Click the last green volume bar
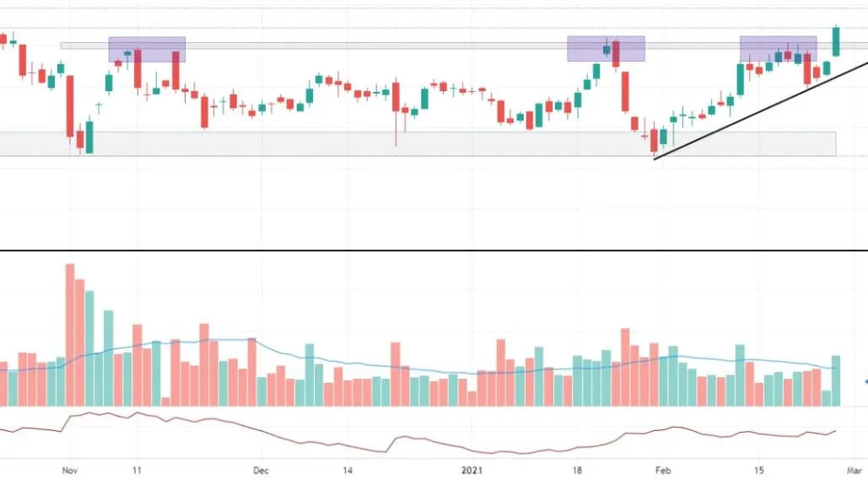Image resolution: width=868 pixels, height=496 pixels. tap(836, 380)
